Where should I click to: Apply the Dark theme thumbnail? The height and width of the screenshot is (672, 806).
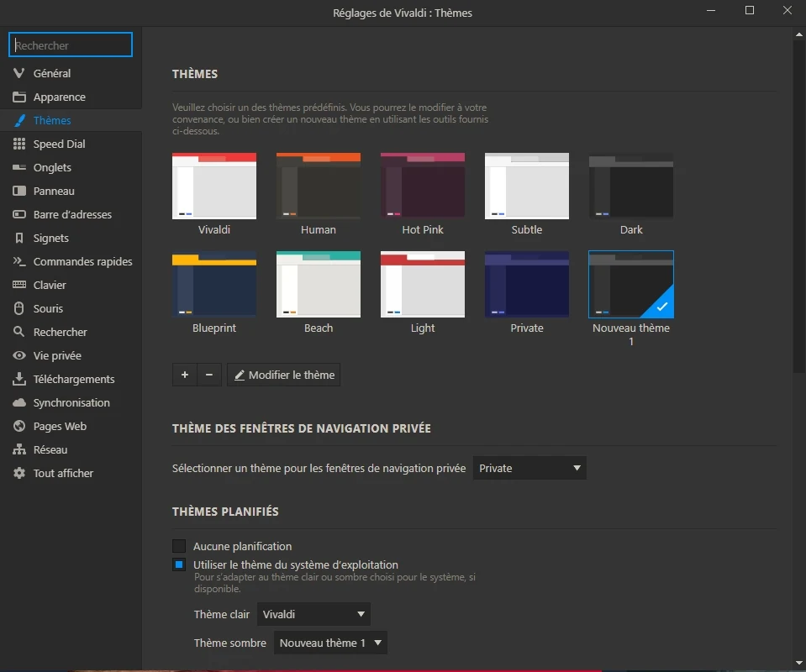[x=631, y=186]
